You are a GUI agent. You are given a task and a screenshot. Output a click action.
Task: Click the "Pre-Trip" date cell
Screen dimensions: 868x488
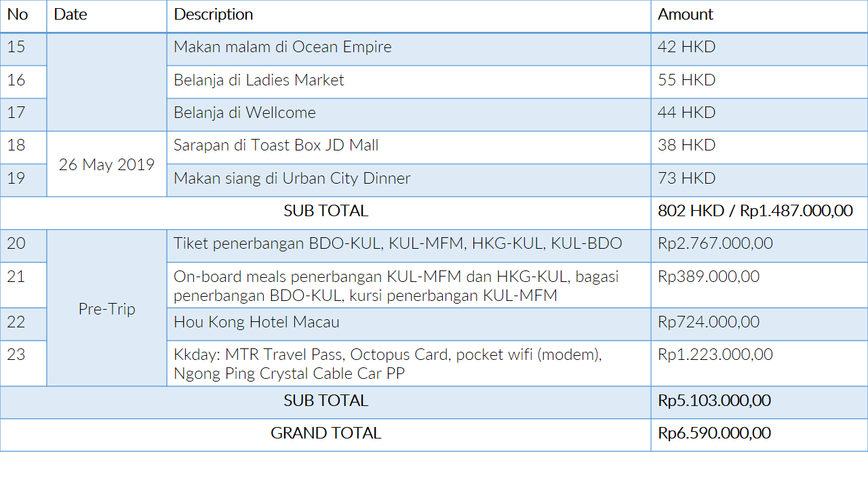pyautogui.click(x=106, y=309)
